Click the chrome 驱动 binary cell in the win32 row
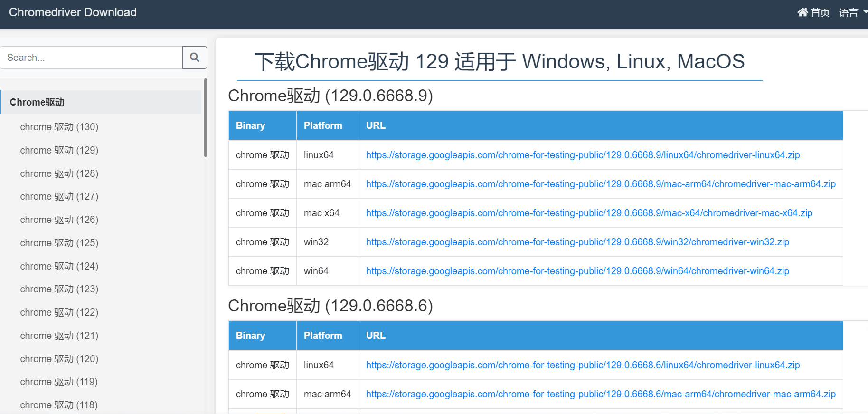Screen dimensions: 868x414 pos(263,242)
